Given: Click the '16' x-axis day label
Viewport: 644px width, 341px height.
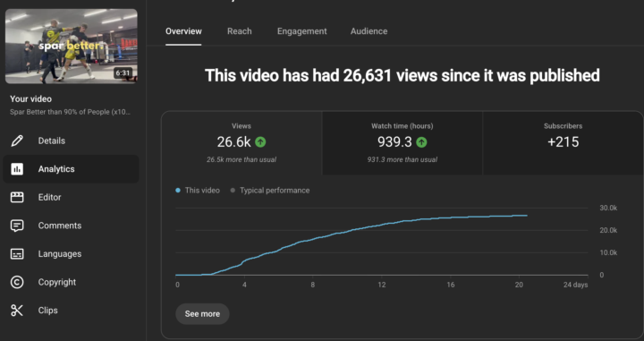Looking at the screenshot, I should point(451,286).
